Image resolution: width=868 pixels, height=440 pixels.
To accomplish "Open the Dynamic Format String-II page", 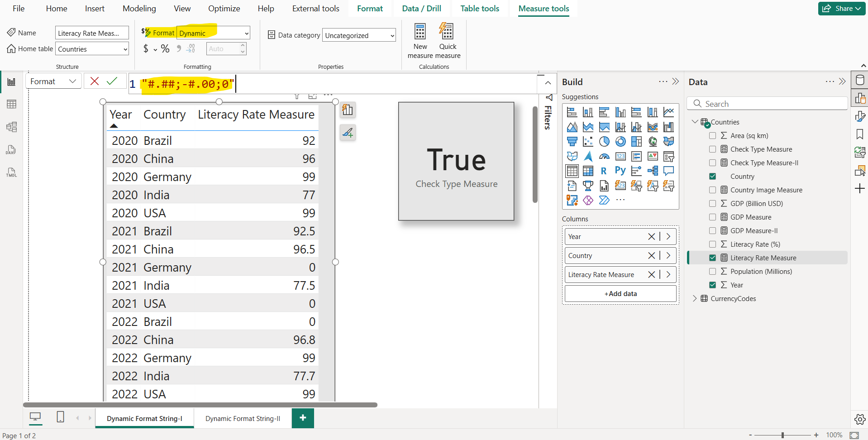I will click(243, 418).
